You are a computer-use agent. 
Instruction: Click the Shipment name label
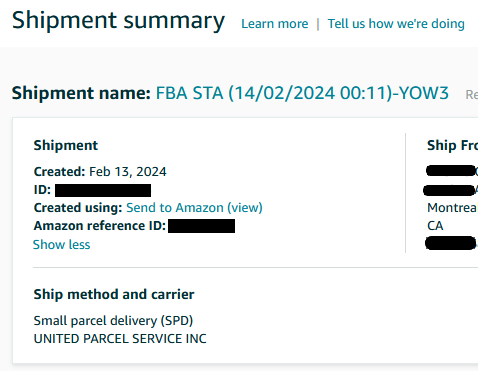[81, 93]
